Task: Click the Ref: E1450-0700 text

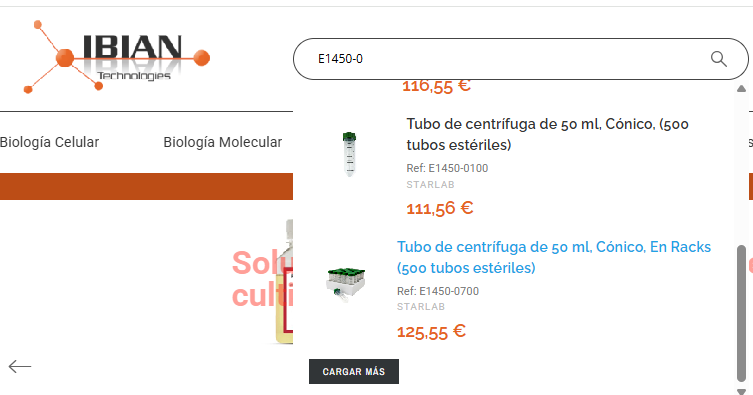Action: coord(437,291)
